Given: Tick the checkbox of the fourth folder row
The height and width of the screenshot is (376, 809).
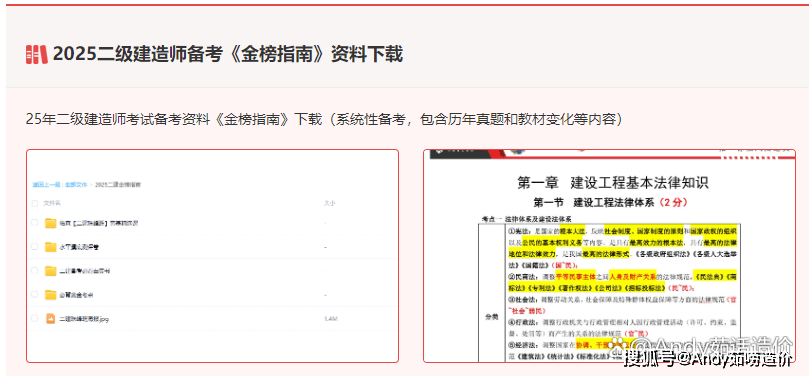Looking at the screenshot, I should click(x=35, y=295).
